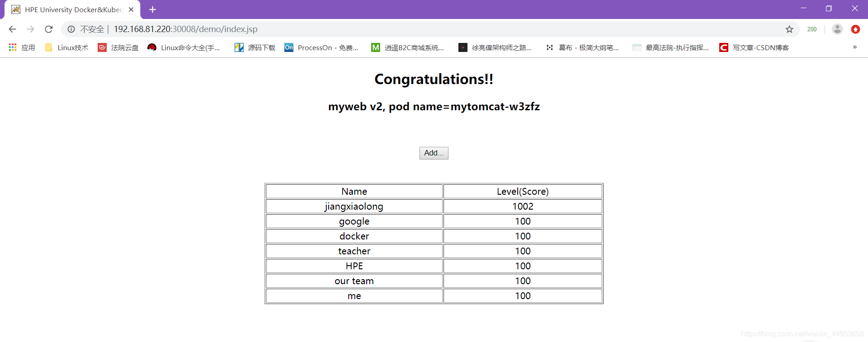Click the Congratulations!! heading
This screenshot has width=868, height=342.
point(434,79)
